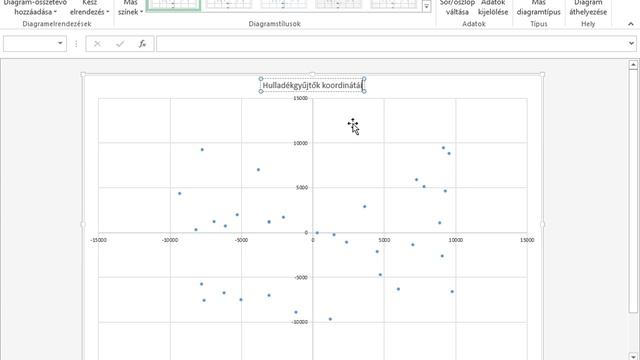Click Diagram áthelyezése button

(x=588, y=7)
